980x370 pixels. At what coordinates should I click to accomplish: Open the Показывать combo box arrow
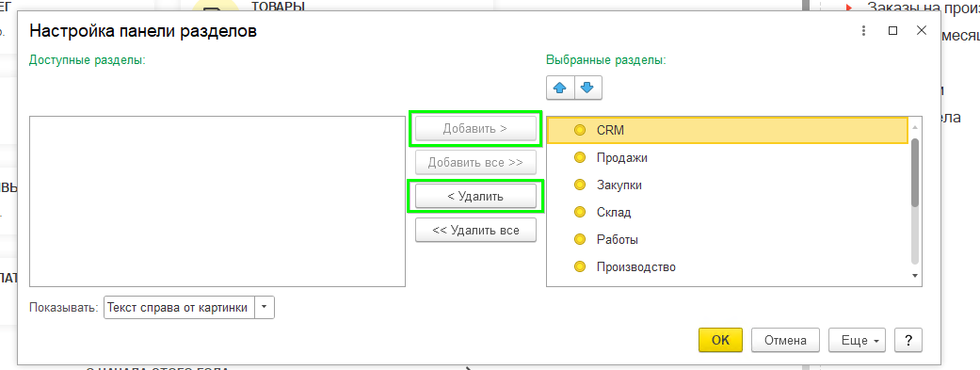click(265, 308)
